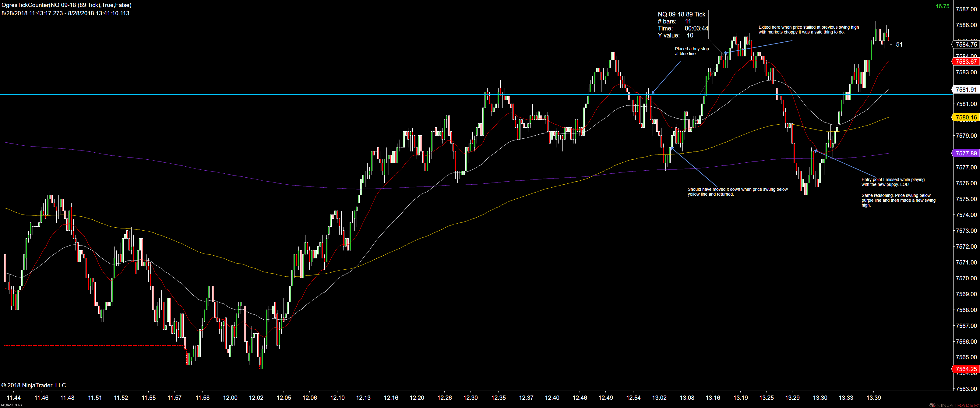Click the 11:48 time axis label

(67, 398)
